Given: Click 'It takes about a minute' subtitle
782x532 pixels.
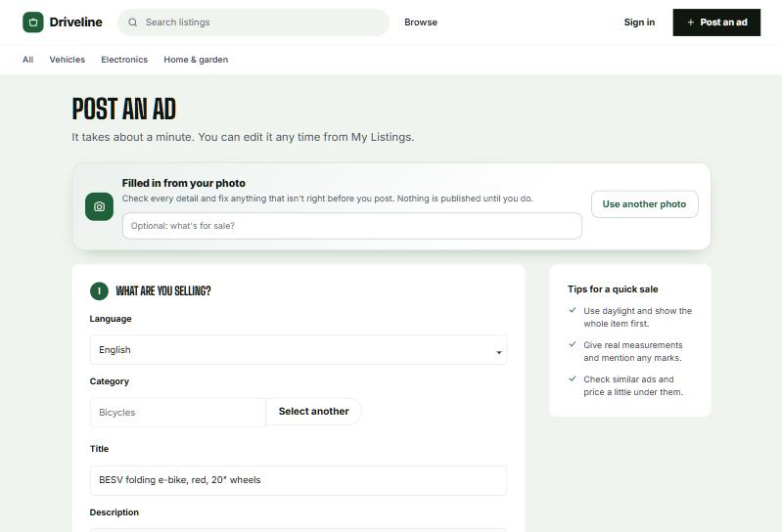Looking at the screenshot, I should click(x=243, y=137).
